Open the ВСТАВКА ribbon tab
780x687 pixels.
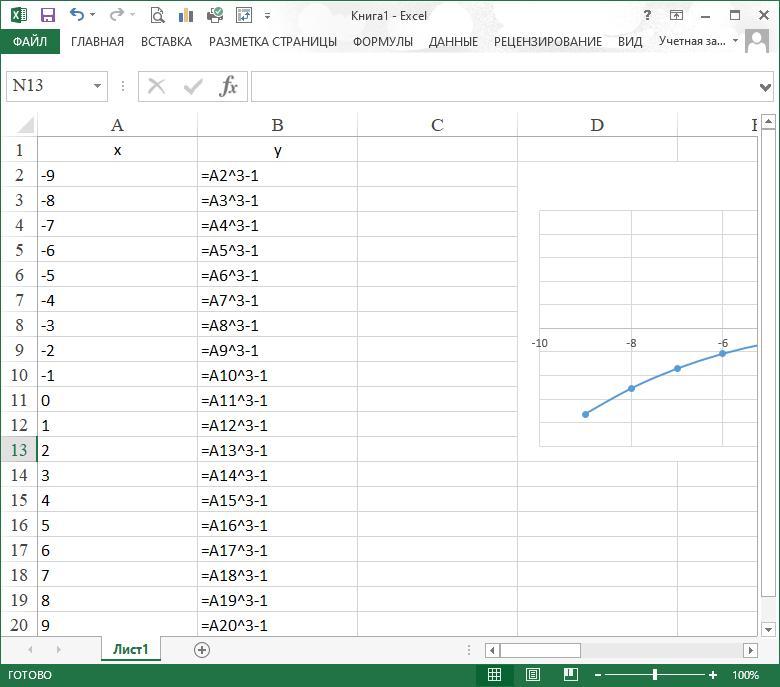166,42
